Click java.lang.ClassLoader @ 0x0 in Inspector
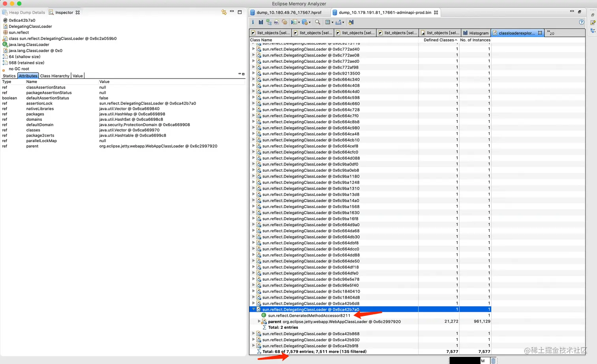 tap(36, 51)
